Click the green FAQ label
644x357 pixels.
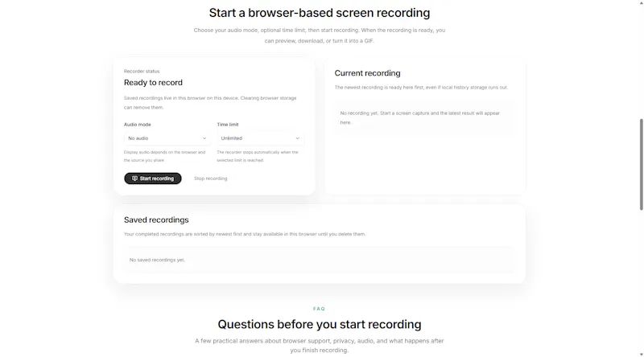pos(319,309)
